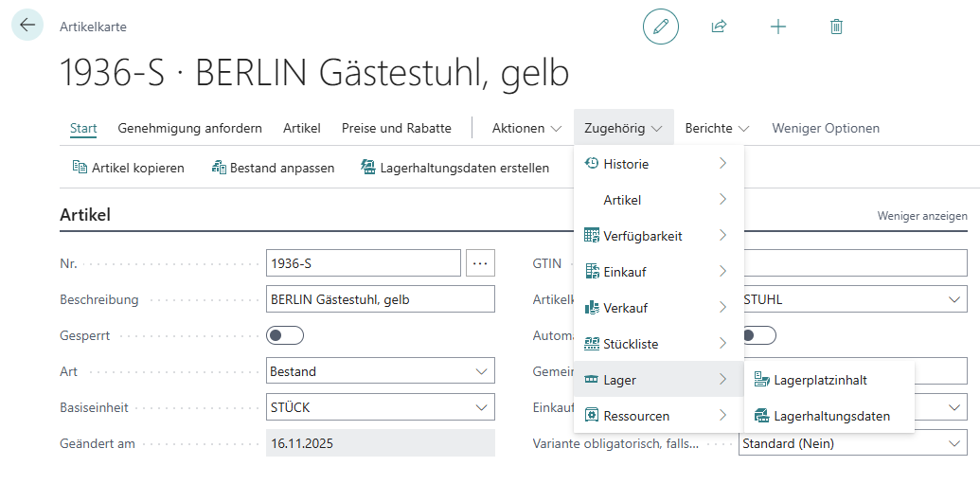Click Bestand anpassen action
980x502 pixels.
click(x=273, y=168)
